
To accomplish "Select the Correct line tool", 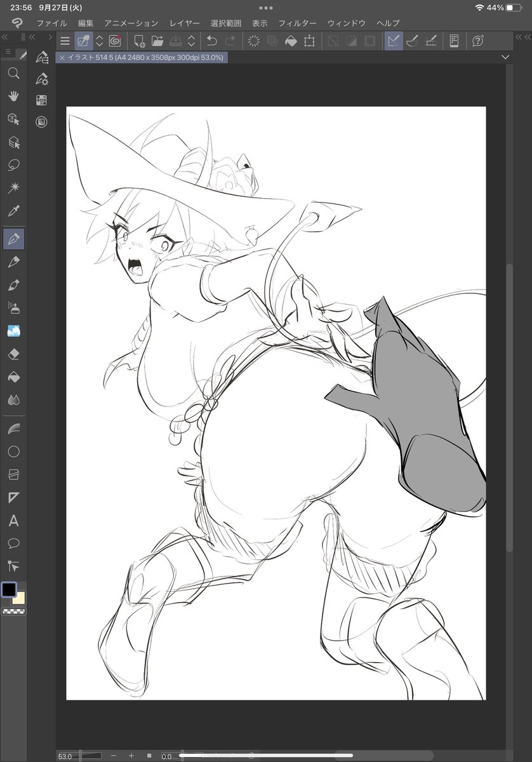I will tap(13, 566).
